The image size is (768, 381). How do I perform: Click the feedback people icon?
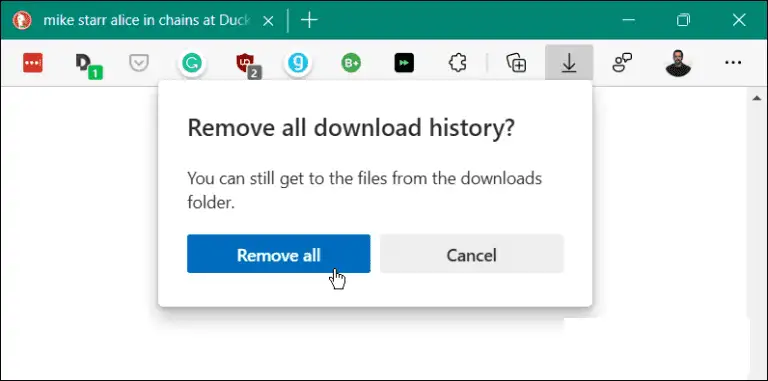click(622, 63)
